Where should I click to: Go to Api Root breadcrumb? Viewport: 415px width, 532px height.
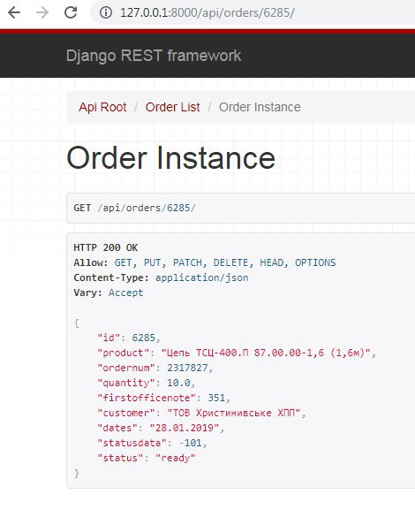102,107
